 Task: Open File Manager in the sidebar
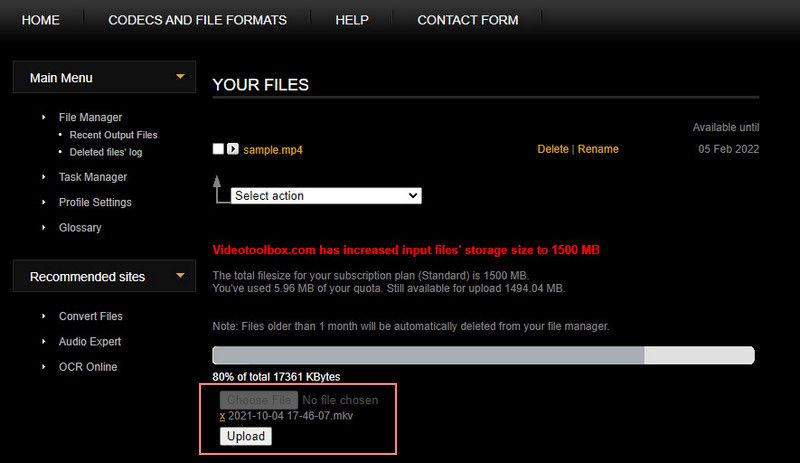tap(90, 117)
